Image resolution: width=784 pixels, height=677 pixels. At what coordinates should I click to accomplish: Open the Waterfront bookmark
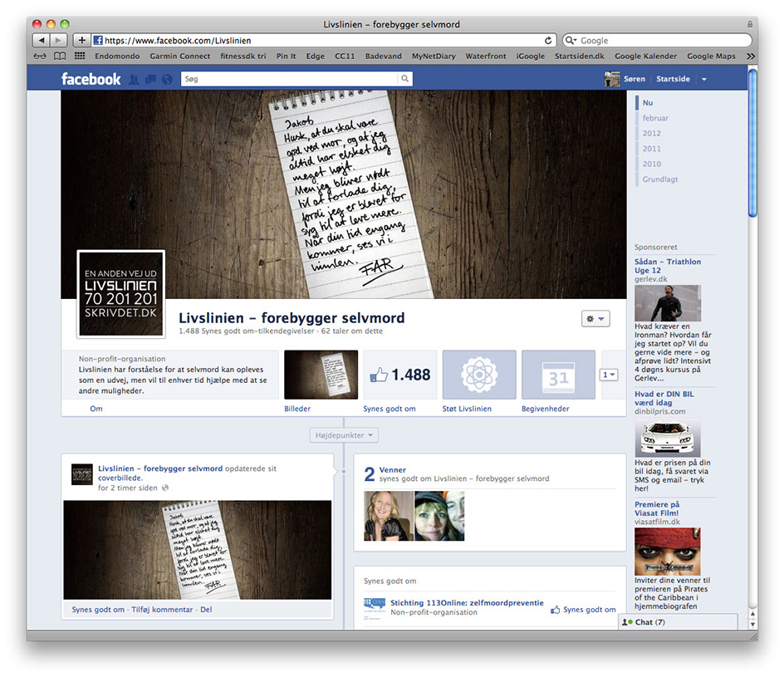[x=486, y=56]
